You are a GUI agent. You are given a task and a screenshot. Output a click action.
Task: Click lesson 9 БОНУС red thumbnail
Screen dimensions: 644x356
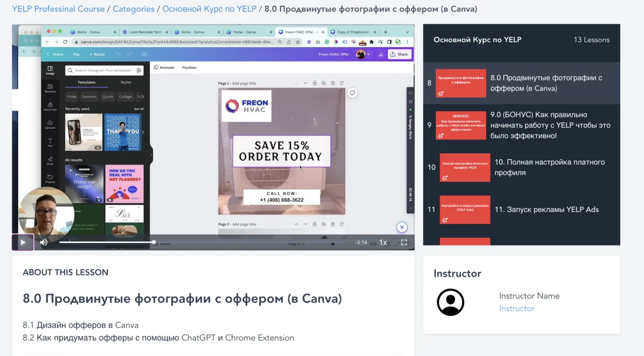click(460, 125)
